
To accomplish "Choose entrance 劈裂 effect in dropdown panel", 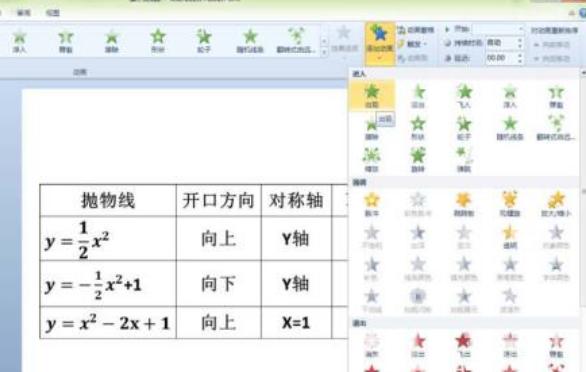I will pyautogui.click(x=556, y=96).
